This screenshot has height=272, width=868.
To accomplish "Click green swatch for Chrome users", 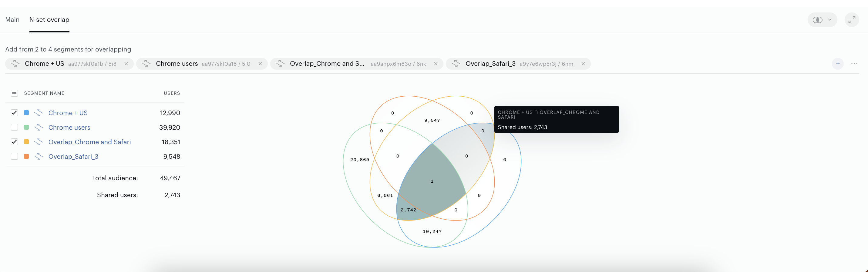I will coord(26,127).
